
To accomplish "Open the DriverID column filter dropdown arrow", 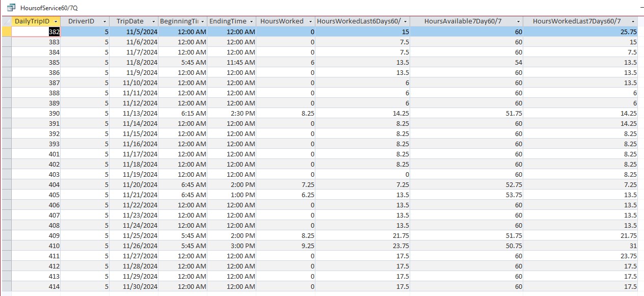I will (104, 21).
